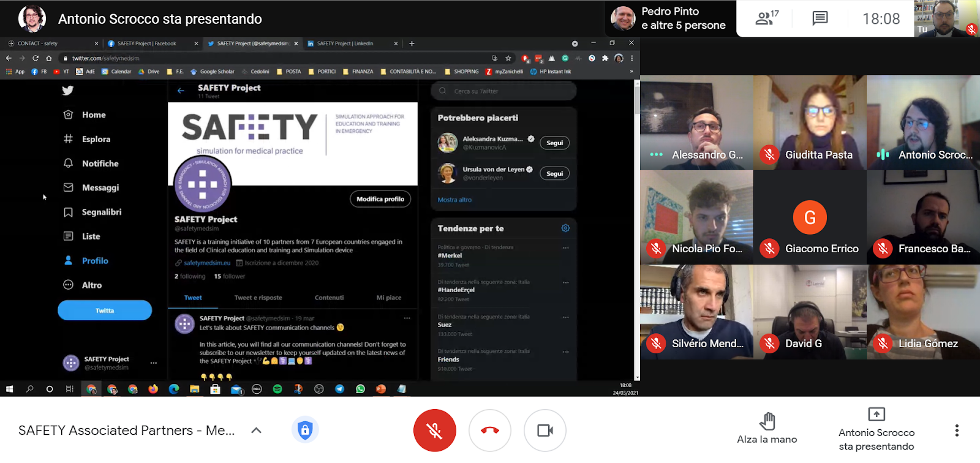Click the Mostra altro link
980x463 pixels.
[454, 200]
